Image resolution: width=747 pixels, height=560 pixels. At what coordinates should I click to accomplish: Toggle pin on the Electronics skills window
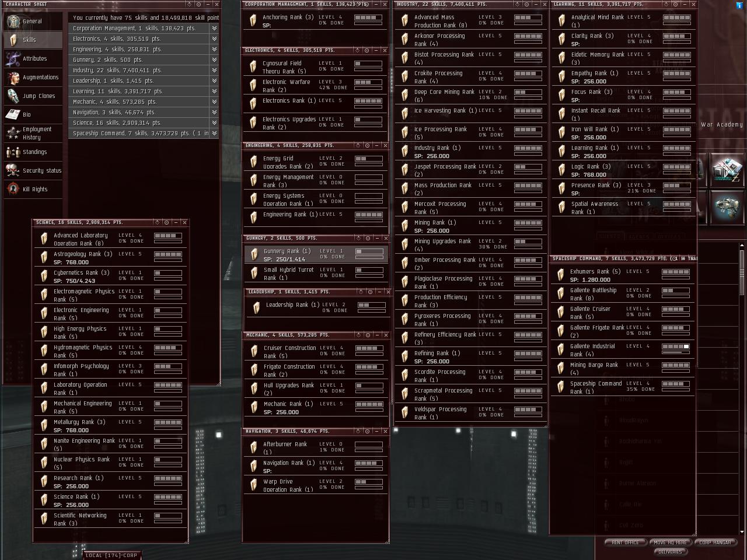[x=366, y=50]
